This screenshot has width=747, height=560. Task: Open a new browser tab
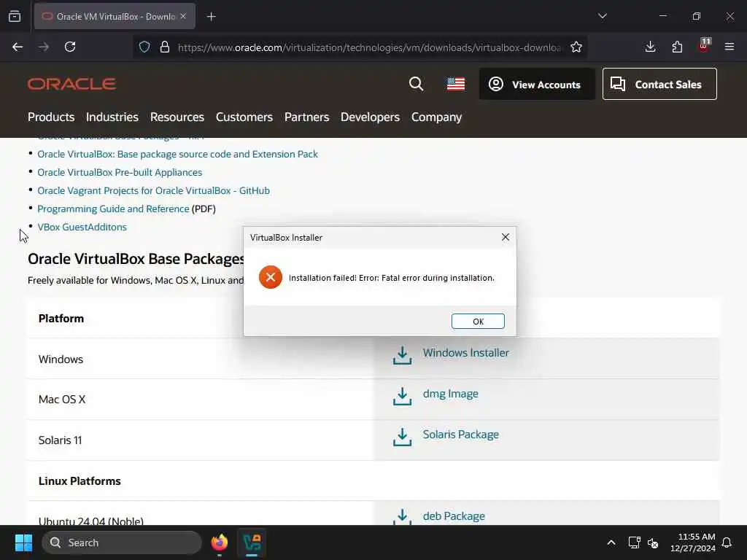coord(211,17)
